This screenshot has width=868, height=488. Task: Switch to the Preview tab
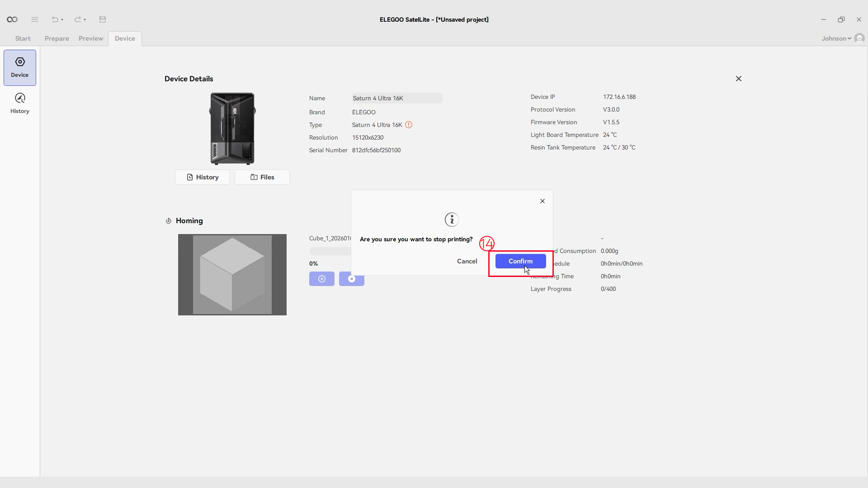pos(91,38)
